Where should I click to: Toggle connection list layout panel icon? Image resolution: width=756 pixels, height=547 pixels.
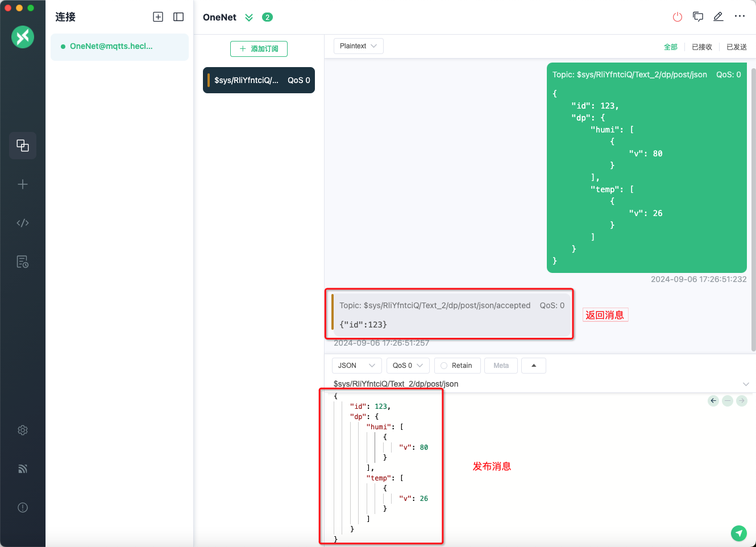pos(178,17)
